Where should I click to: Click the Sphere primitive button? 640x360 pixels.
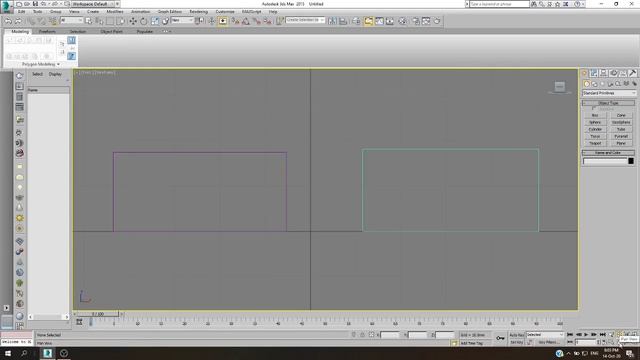[x=595, y=122]
